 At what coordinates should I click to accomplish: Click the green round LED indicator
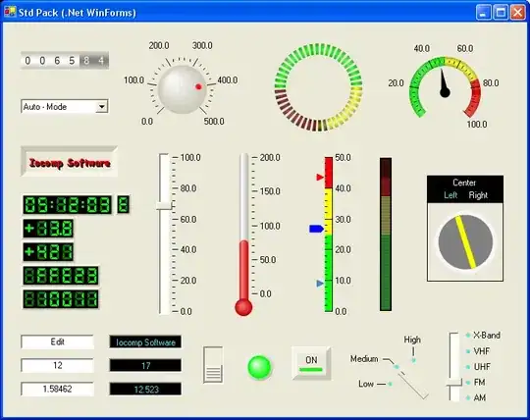(259, 367)
